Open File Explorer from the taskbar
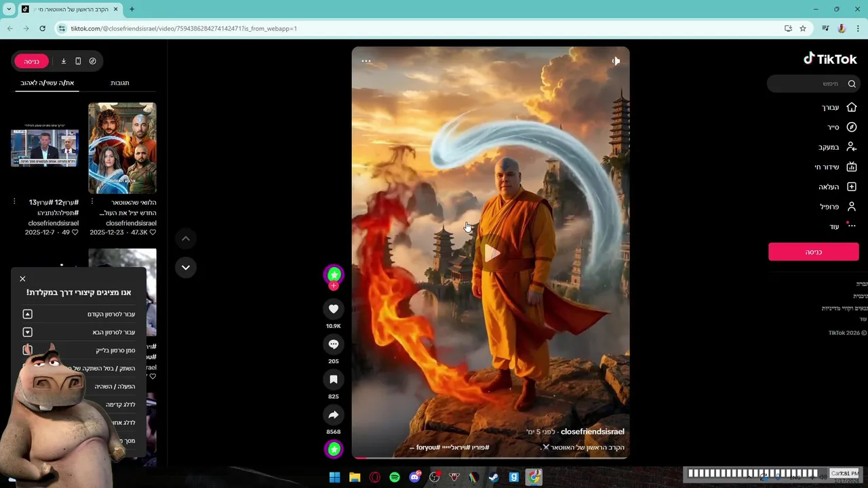This screenshot has width=868, height=488. pyautogui.click(x=355, y=477)
